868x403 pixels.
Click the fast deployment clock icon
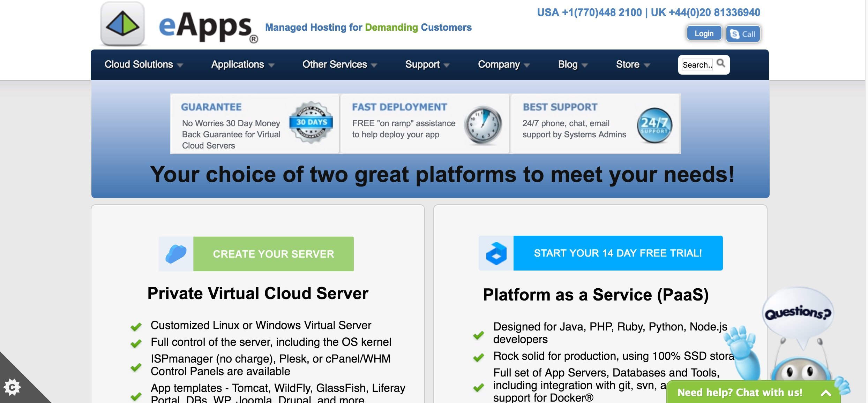(483, 125)
